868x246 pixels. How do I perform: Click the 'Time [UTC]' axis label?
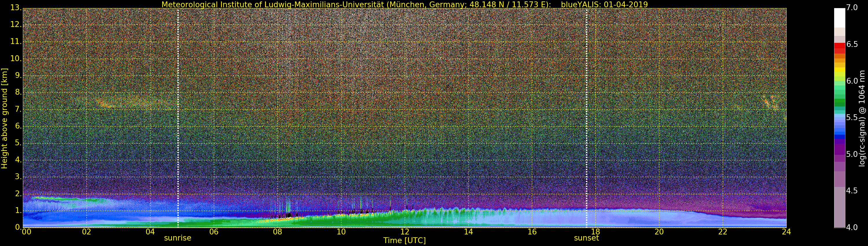coord(404,241)
